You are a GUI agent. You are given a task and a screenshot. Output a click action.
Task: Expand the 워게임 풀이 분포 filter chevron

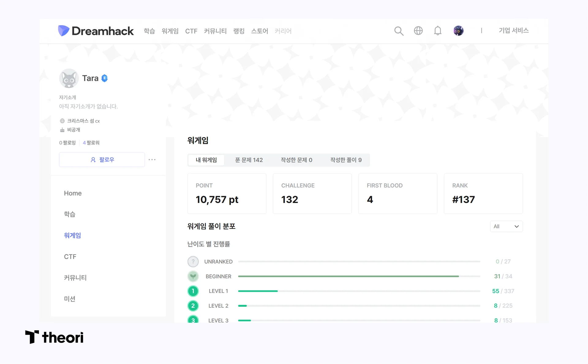[516, 226]
